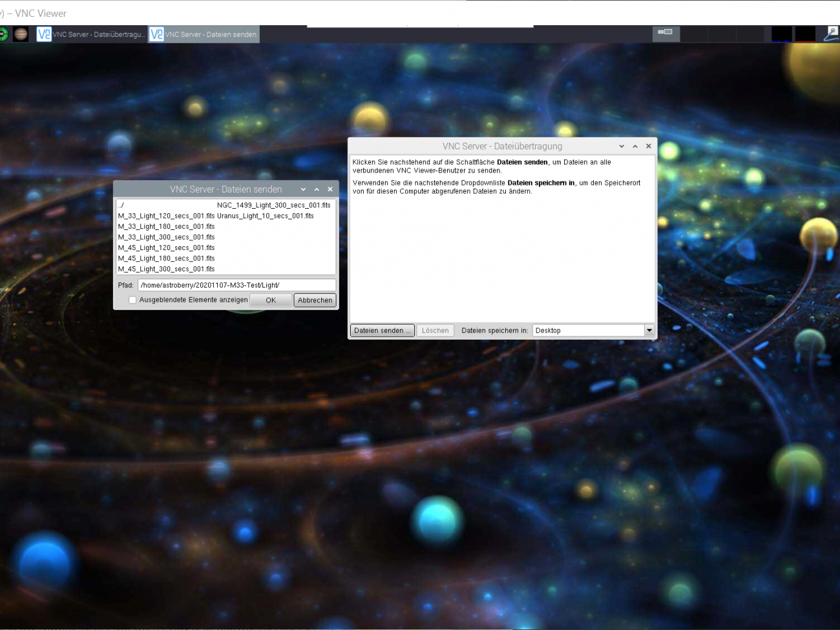
Task: Close the Dateiübertragung window
Action: pyautogui.click(x=649, y=146)
